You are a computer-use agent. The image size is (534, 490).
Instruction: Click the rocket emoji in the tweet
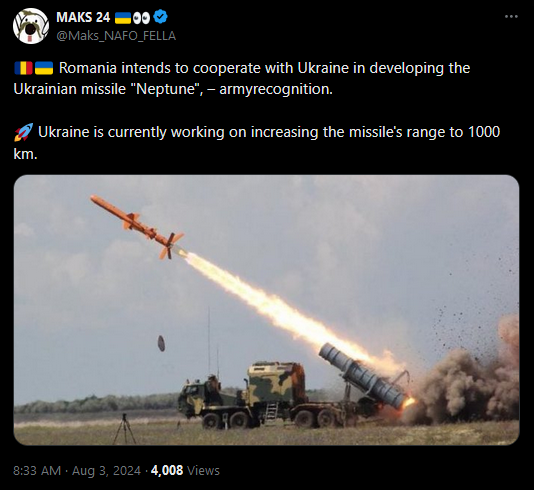(x=23, y=132)
